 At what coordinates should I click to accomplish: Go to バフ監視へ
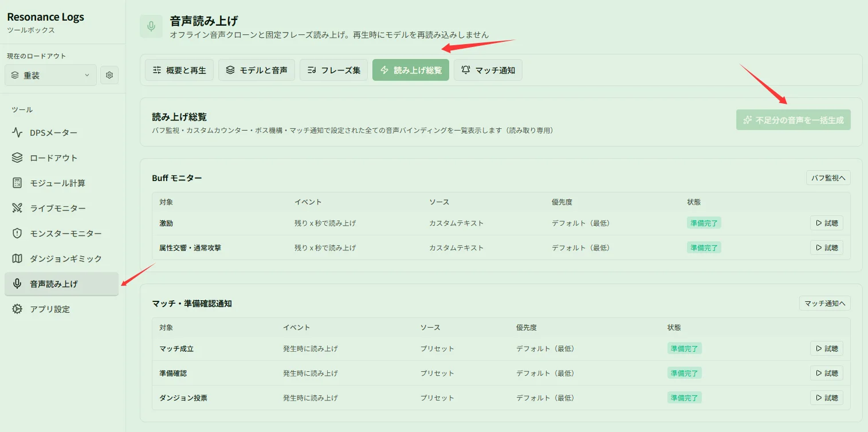(x=828, y=178)
